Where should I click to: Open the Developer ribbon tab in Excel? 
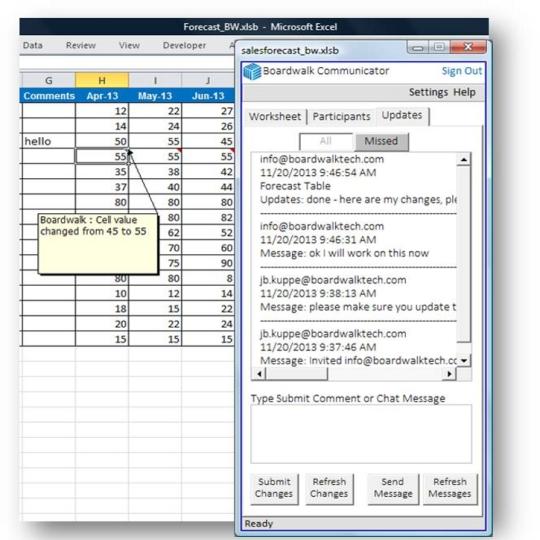pos(184,45)
